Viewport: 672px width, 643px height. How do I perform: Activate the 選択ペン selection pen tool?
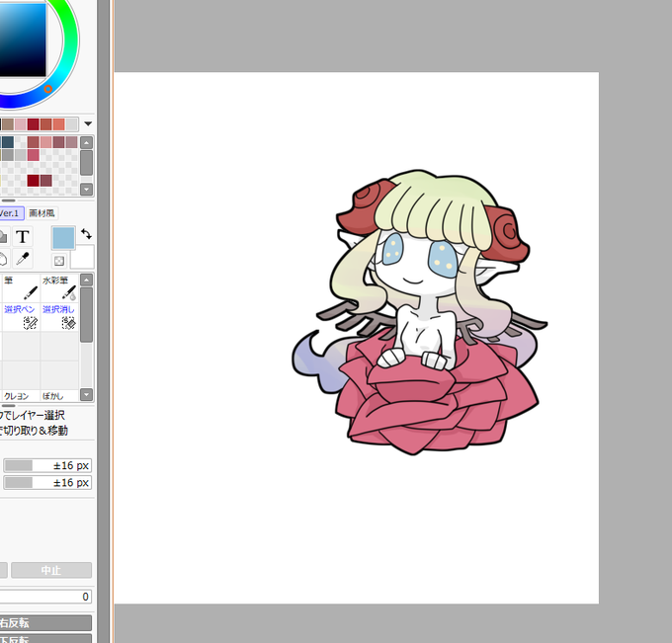(x=21, y=317)
